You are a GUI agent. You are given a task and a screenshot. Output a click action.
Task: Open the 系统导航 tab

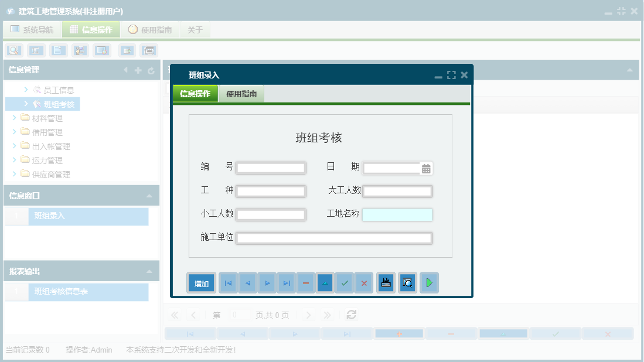31,29
